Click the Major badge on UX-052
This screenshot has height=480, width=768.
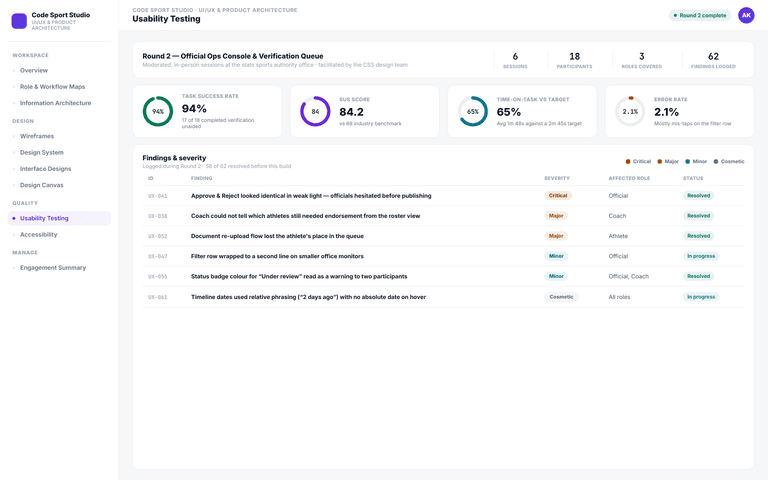point(556,236)
